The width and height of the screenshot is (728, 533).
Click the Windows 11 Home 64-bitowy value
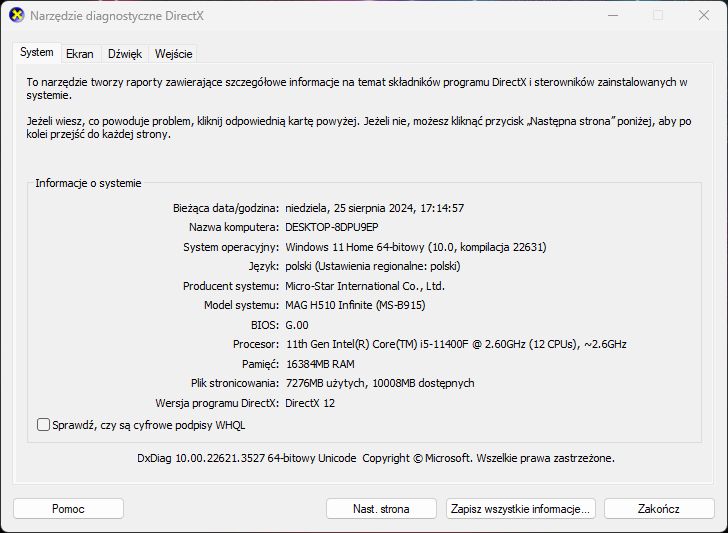[x=416, y=247]
